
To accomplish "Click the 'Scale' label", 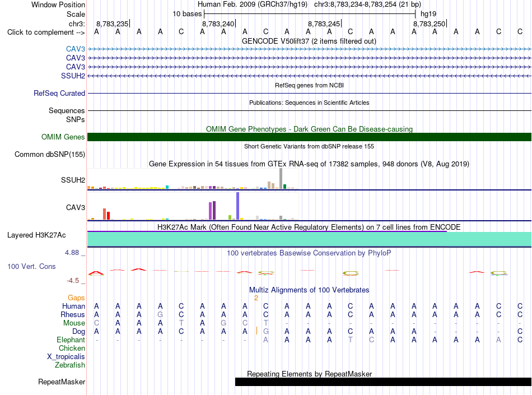I will point(76,14).
